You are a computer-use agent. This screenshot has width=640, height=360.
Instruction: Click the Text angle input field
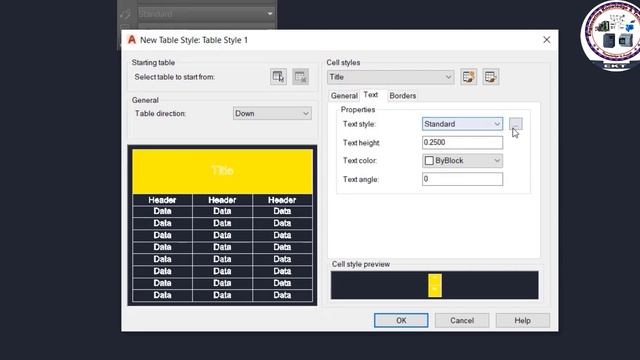462,179
